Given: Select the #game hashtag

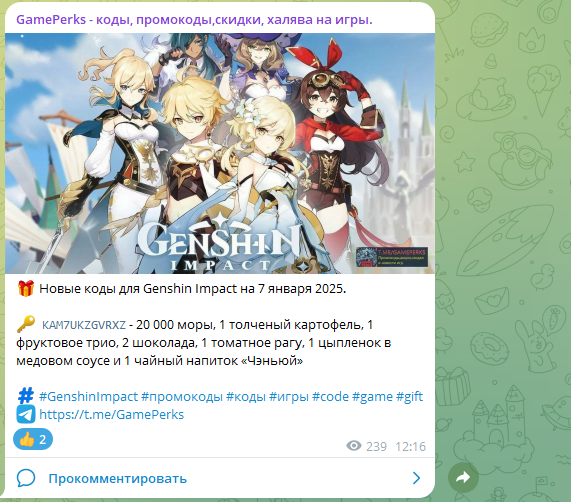Looking at the screenshot, I should tap(372, 396).
